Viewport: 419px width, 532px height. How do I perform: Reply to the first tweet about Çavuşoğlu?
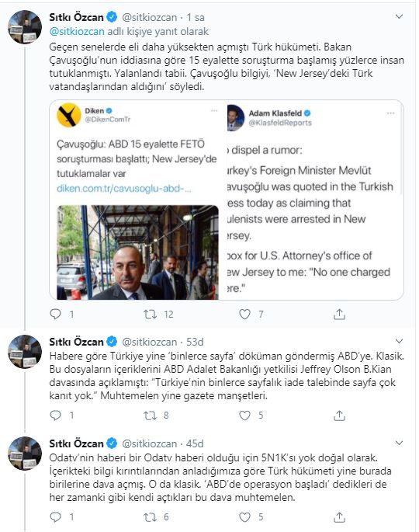coord(55,315)
